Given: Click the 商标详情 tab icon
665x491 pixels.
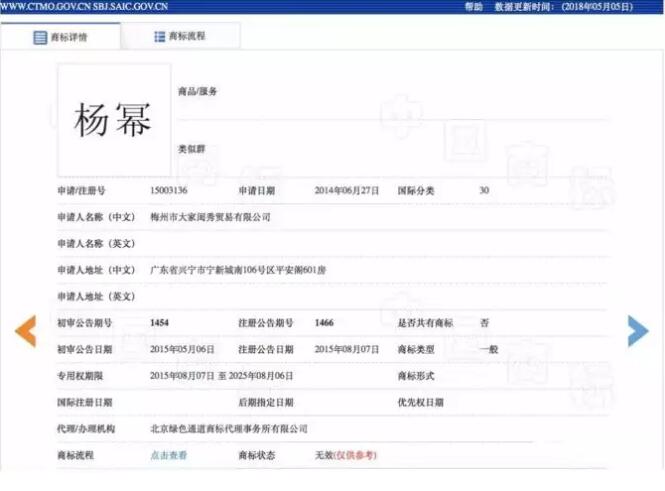Looking at the screenshot, I should click(40, 37).
